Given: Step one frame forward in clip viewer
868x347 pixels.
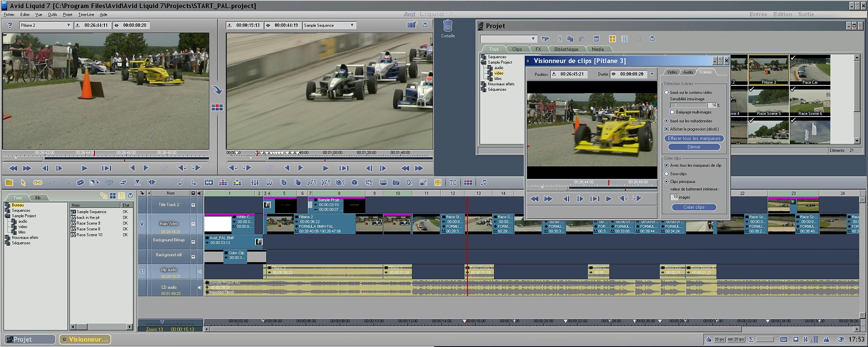Looking at the screenshot, I should [580, 198].
